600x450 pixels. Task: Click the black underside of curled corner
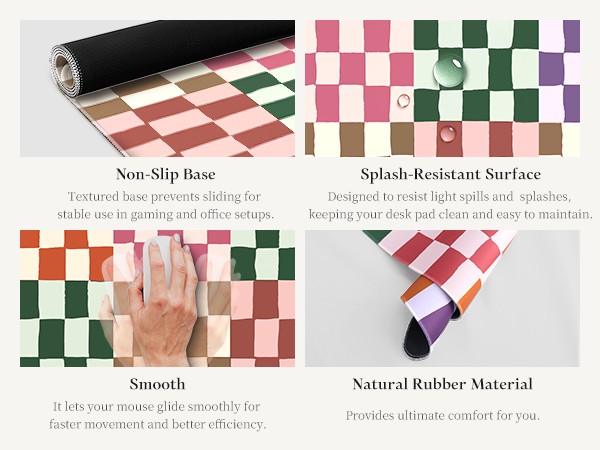point(418,339)
